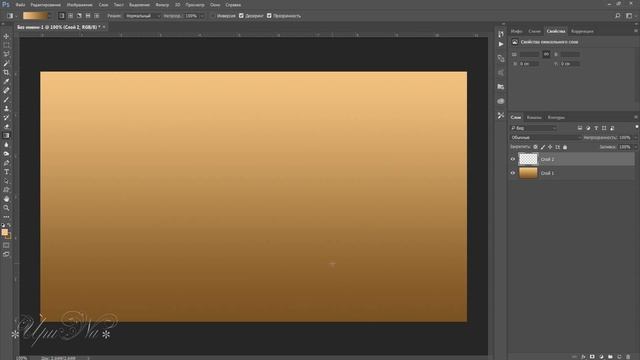The image size is (640, 360).
Task: Choose radial gradient style in options bar
Action: click(70, 16)
